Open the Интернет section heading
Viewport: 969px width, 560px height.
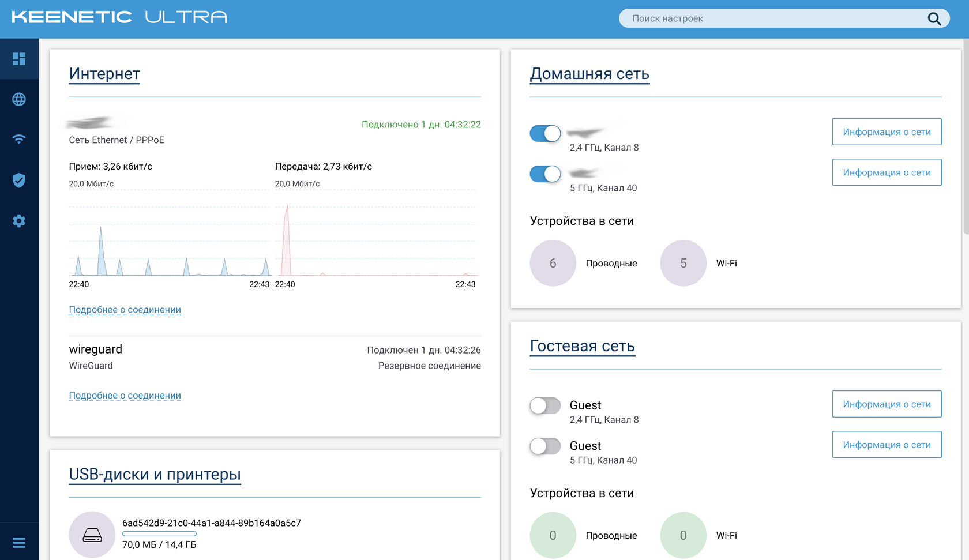104,74
